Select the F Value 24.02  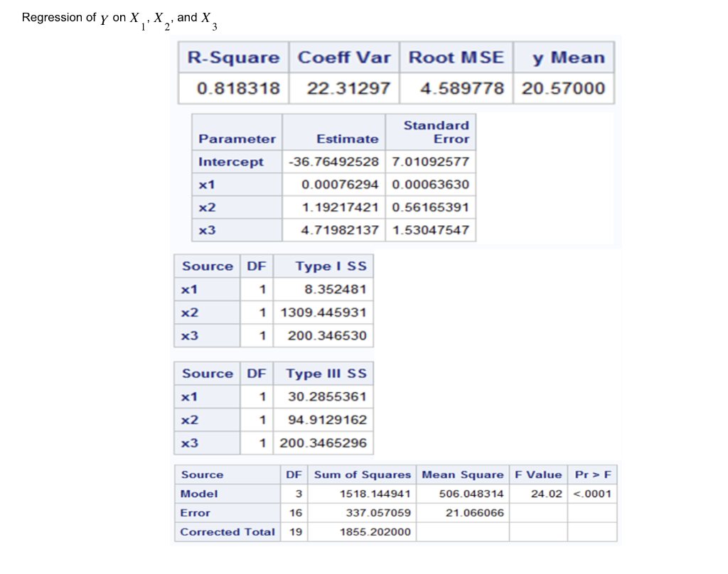tap(547, 494)
